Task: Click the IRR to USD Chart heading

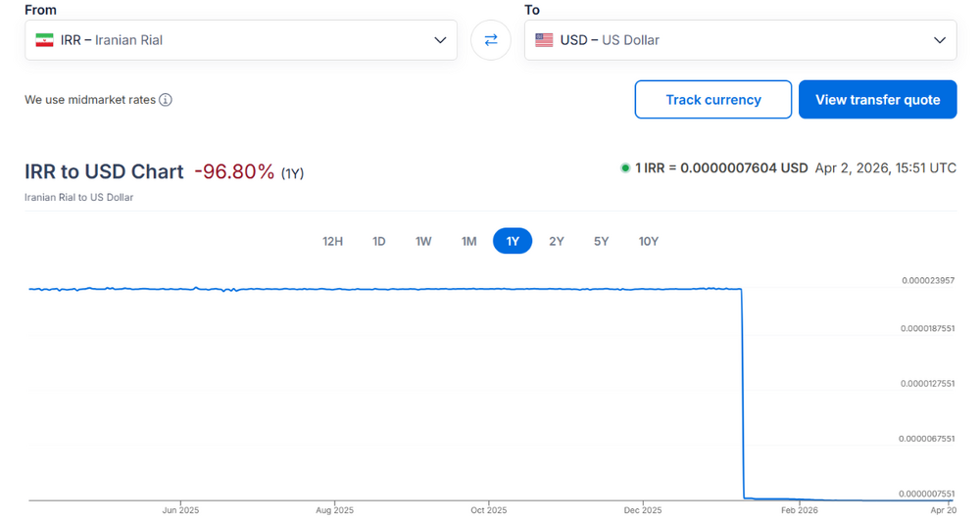Action: coord(104,171)
